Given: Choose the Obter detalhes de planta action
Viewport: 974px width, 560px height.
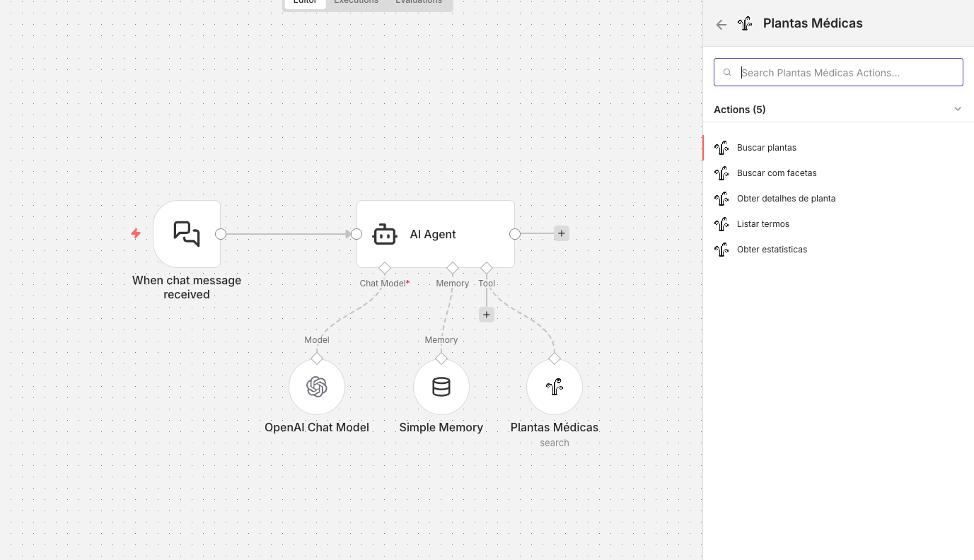Looking at the screenshot, I should 838,199.
